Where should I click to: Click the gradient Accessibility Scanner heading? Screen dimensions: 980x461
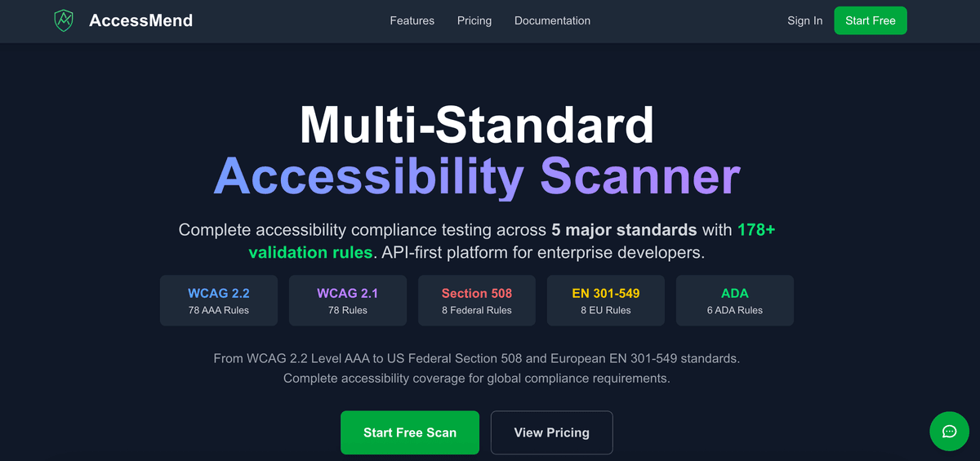tap(477, 175)
